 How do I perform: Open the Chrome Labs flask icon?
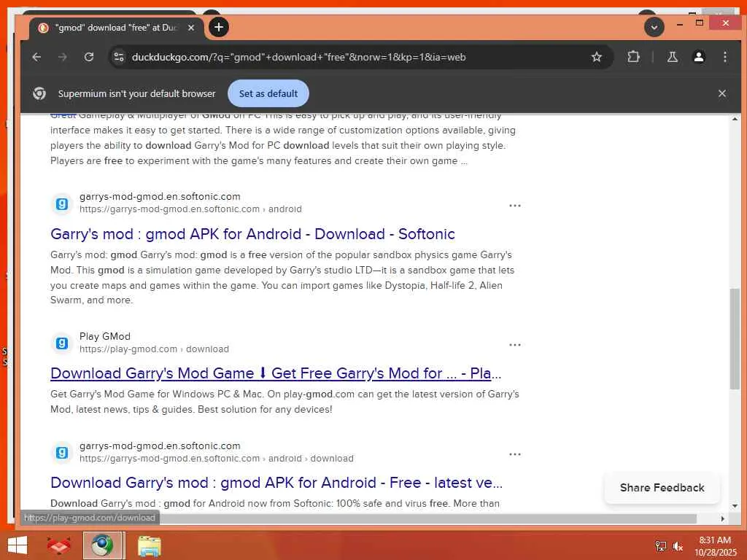[672, 57]
